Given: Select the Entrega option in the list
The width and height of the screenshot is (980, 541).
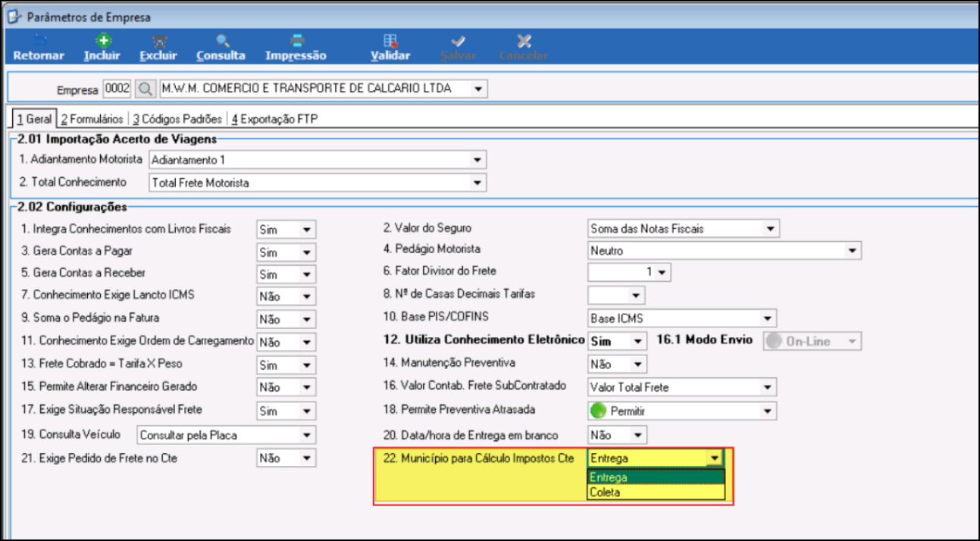Looking at the screenshot, I should (x=656, y=477).
